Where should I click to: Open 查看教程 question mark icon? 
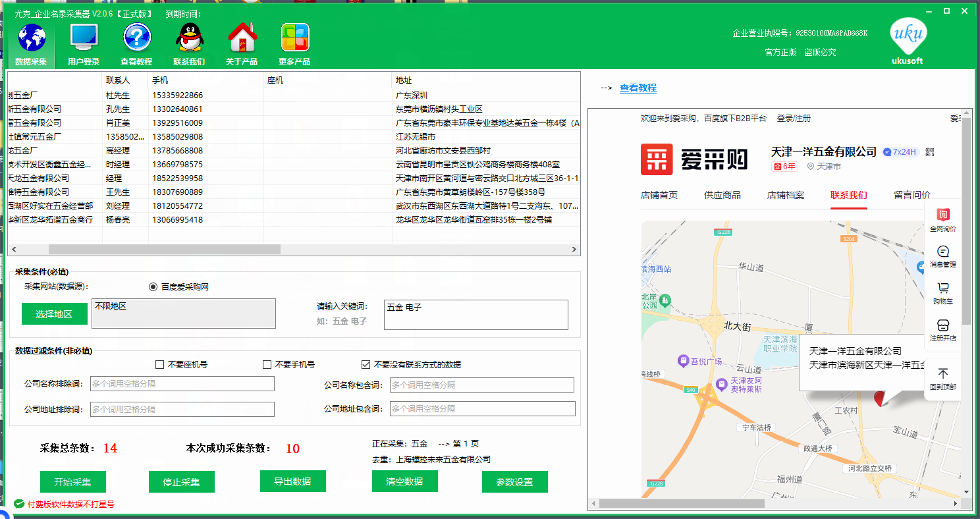tap(136, 38)
